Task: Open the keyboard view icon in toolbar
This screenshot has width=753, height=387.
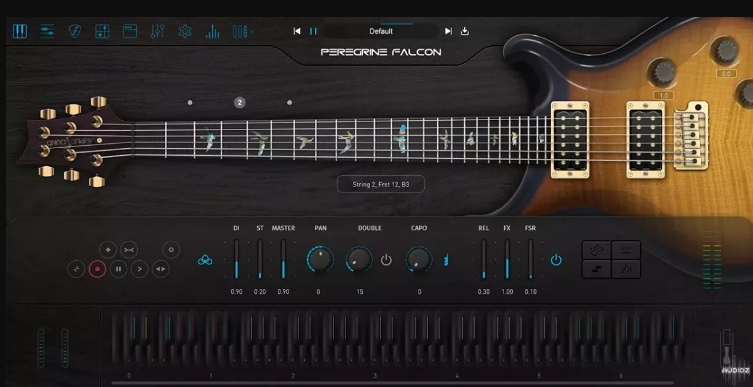Action: pos(20,31)
